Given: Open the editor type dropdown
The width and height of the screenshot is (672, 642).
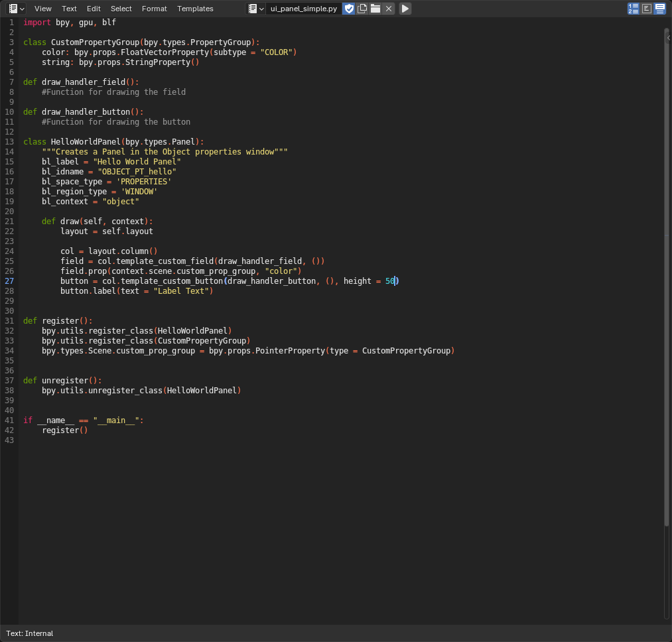Looking at the screenshot, I should click(x=17, y=9).
